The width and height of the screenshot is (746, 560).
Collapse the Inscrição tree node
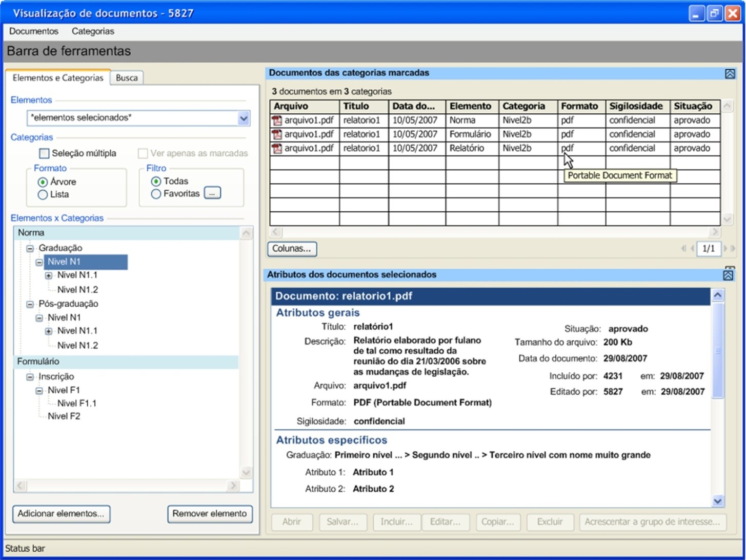pyautogui.click(x=30, y=377)
